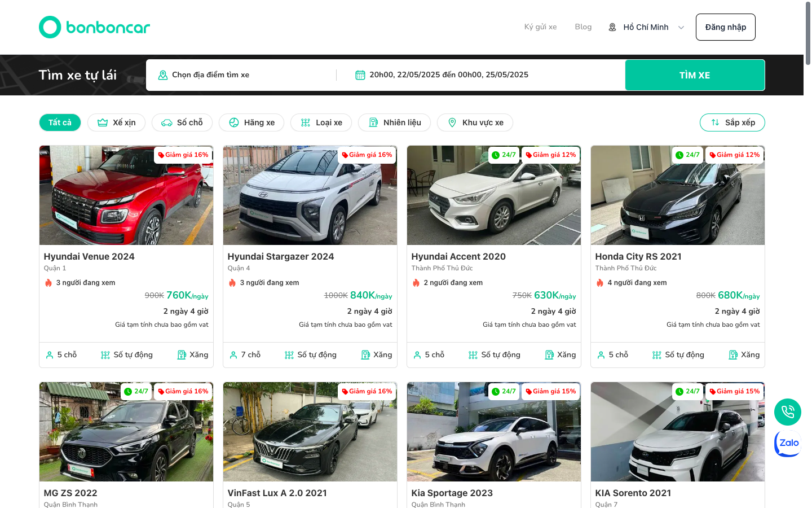Click the map marker icon next to Hồ Chí Minh
The width and height of the screenshot is (812, 508).
pos(612,27)
